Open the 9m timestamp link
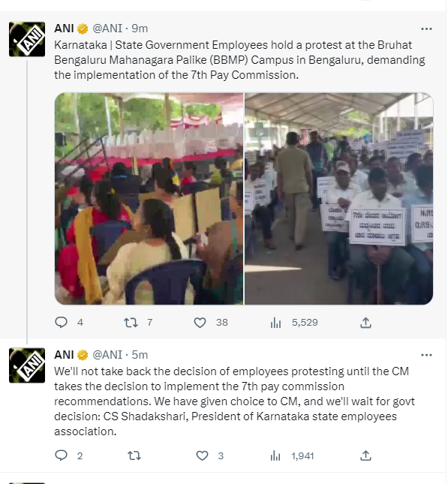 (140, 29)
